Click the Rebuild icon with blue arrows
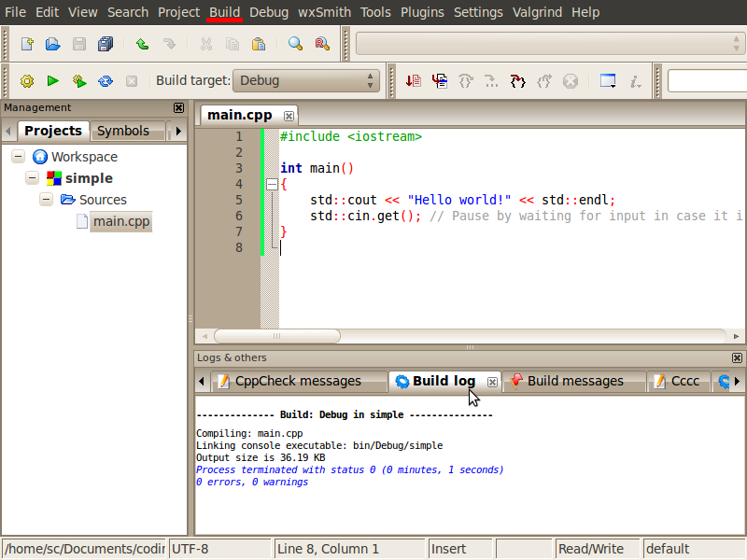Screen dimensions: 747x560 click(106, 81)
